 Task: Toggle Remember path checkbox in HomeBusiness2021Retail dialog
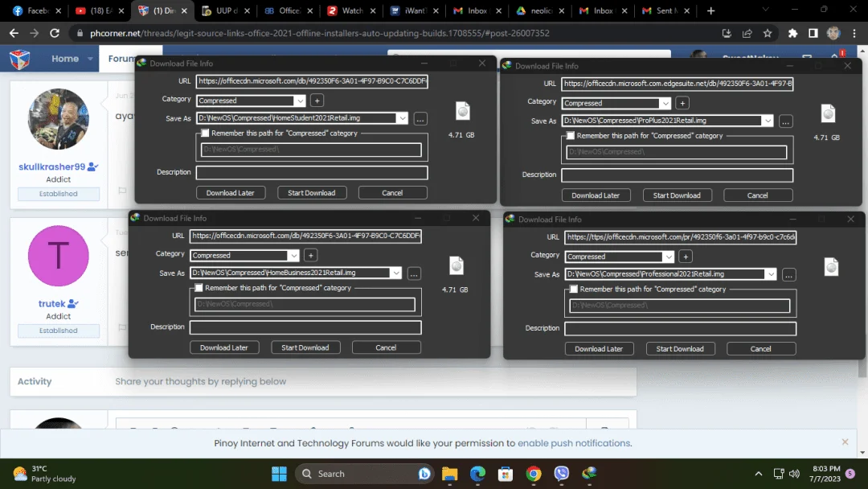(199, 288)
